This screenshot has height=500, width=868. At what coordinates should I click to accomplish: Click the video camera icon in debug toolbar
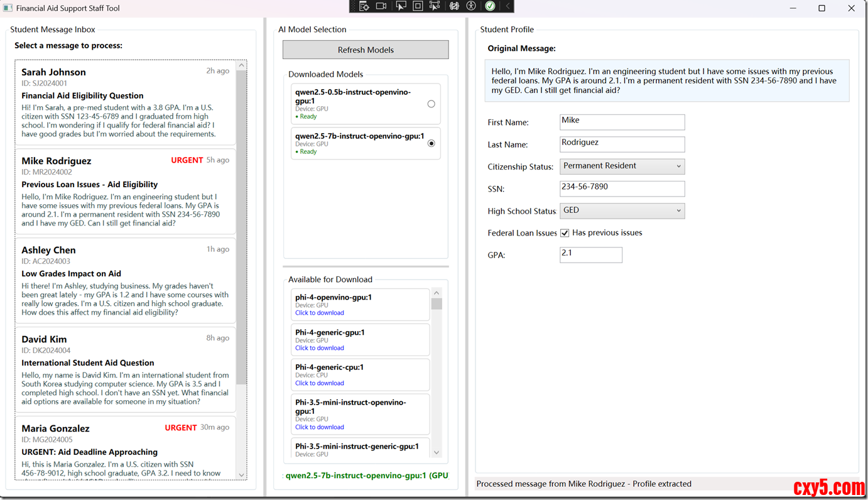click(381, 6)
